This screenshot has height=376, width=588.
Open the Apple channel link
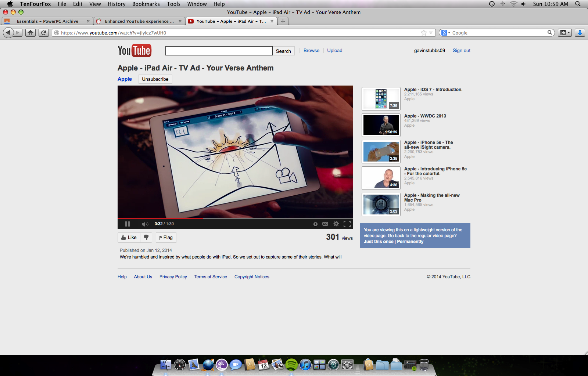125,79
